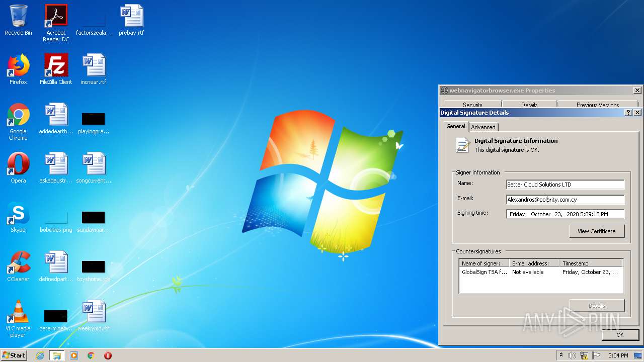Switch to the Advanced tab
This screenshot has width=644, height=362.
[x=484, y=127]
